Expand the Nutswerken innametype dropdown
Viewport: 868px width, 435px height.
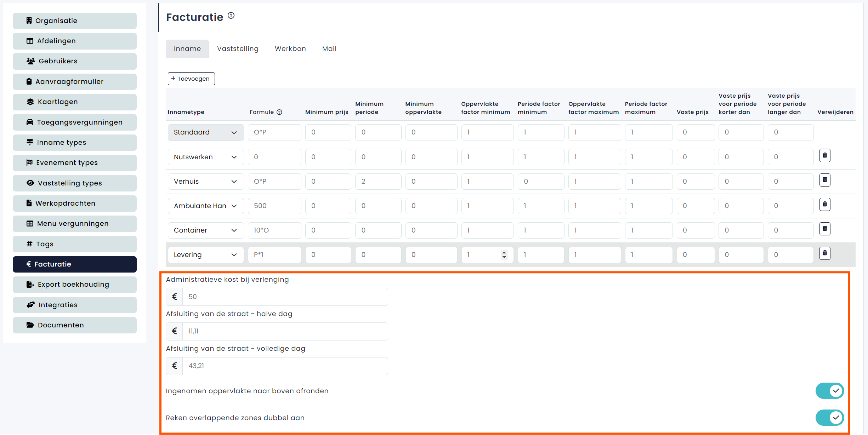pyautogui.click(x=205, y=157)
